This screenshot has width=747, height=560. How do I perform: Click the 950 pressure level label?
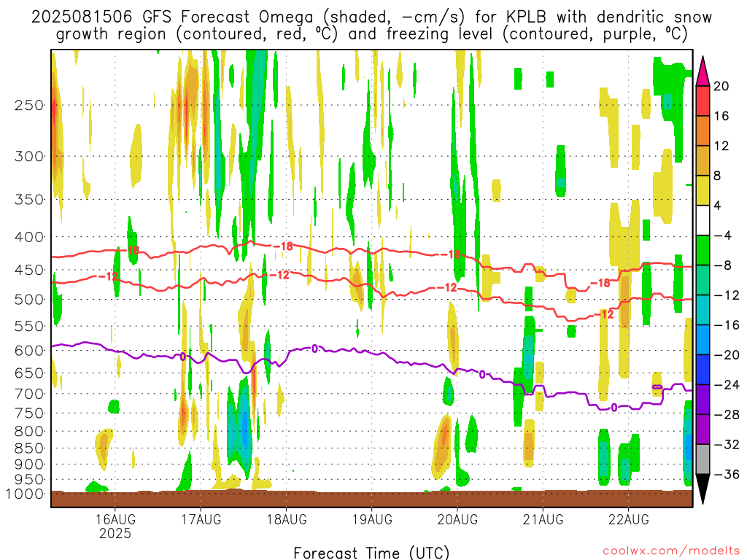pyautogui.click(x=29, y=480)
